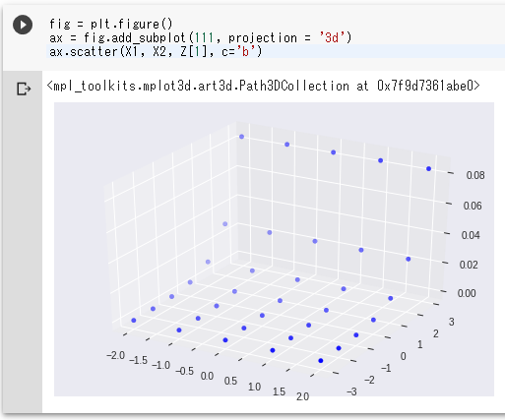Click the -3 y-axis tick label
Screen dimensions: 505x420
click(351, 391)
